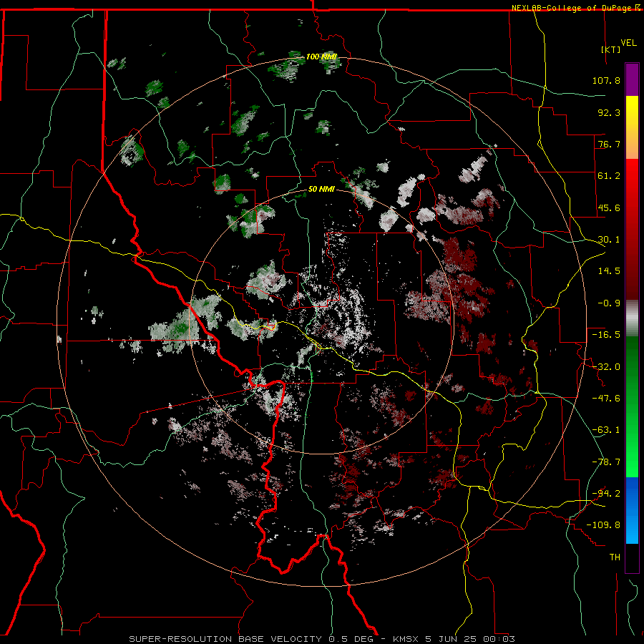
Task: Click the blue segment of the velocity color bar
Action: pos(632,510)
